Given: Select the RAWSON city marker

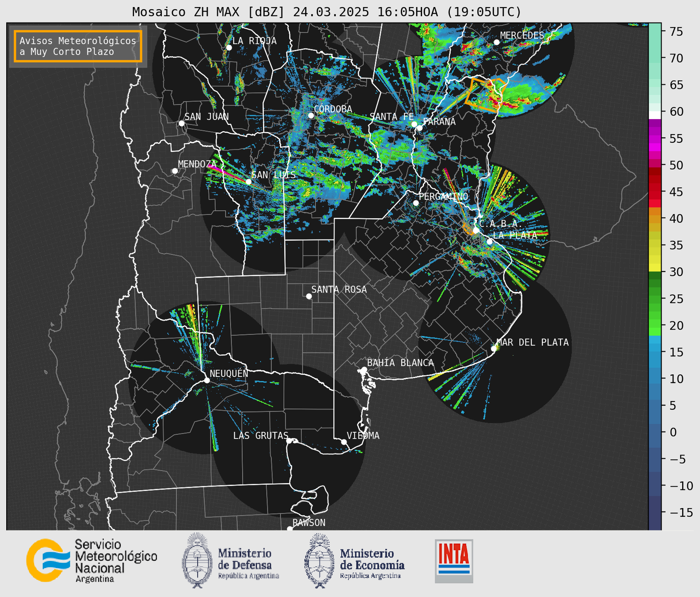Looking at the screenshot, I should (x=290, y=529).
